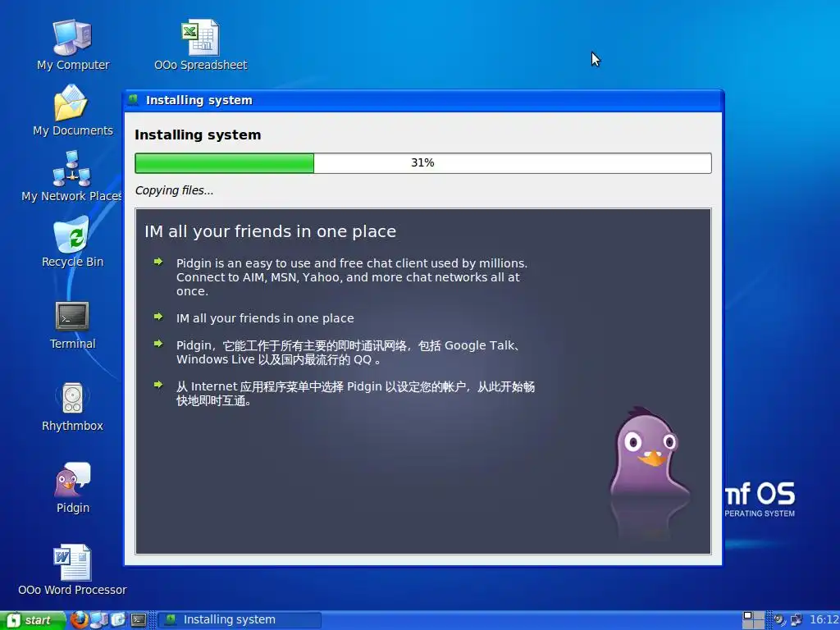The width and height of the screenshot is (840, 630).
Task: Launch Terminal from the desktop icon
Action: (72, 325)
